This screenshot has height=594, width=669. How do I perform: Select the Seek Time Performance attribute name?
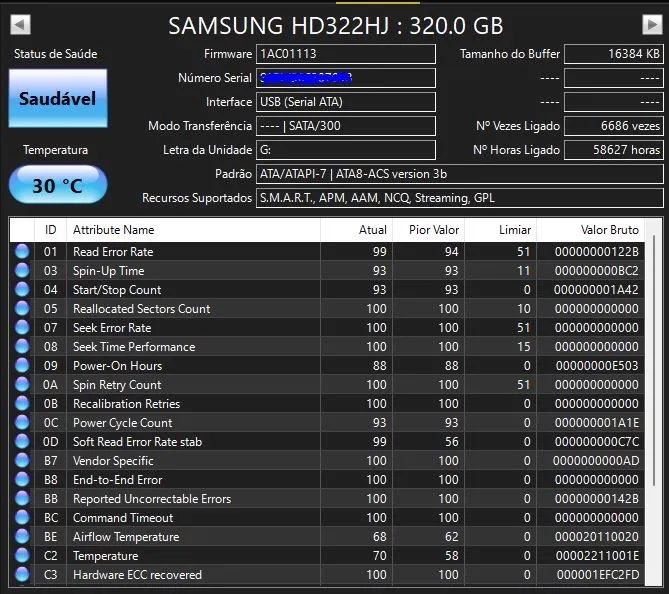coord(134,347)
